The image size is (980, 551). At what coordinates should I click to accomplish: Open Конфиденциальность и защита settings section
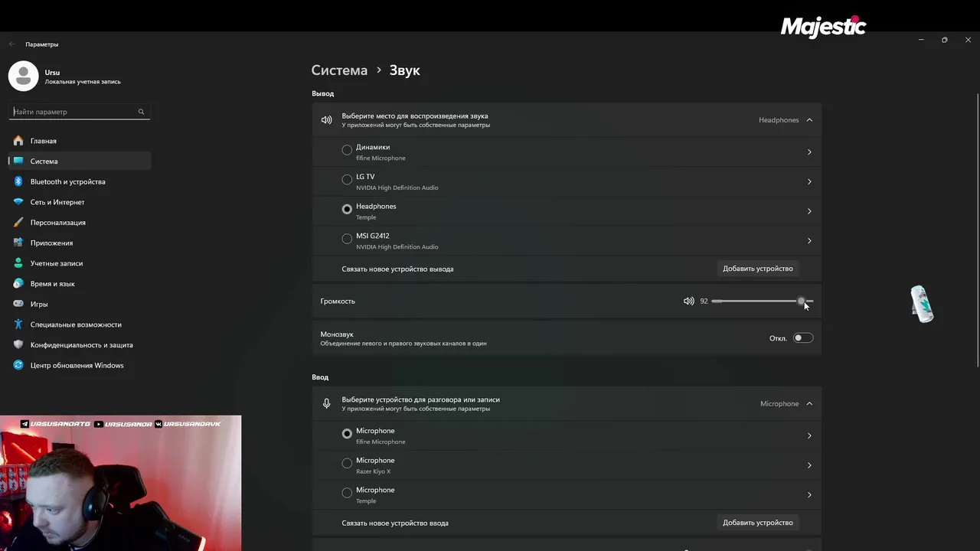pyautogui.click(x=81, y=345)
